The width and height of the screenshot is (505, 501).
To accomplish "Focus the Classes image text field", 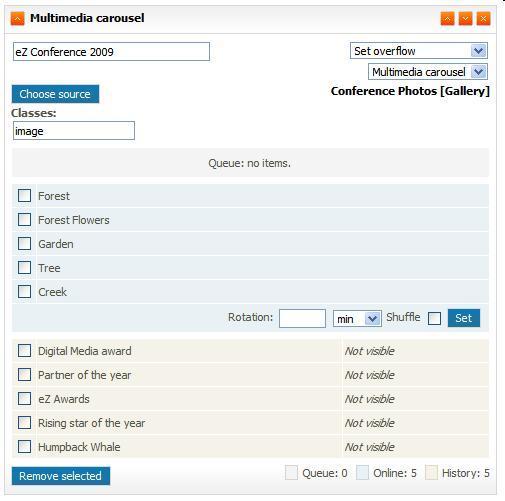I will pos(74,131).
